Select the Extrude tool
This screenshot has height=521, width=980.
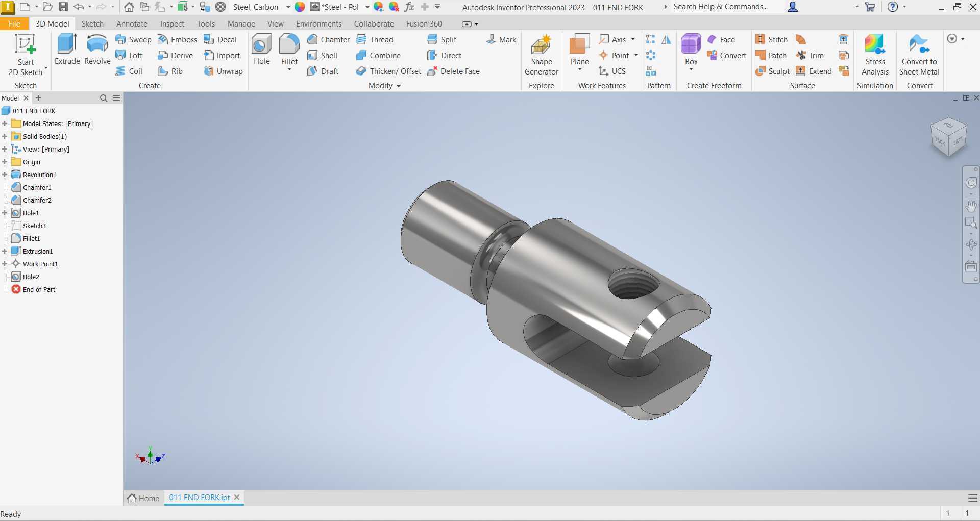pyautogui.click(x=67, y=49)
